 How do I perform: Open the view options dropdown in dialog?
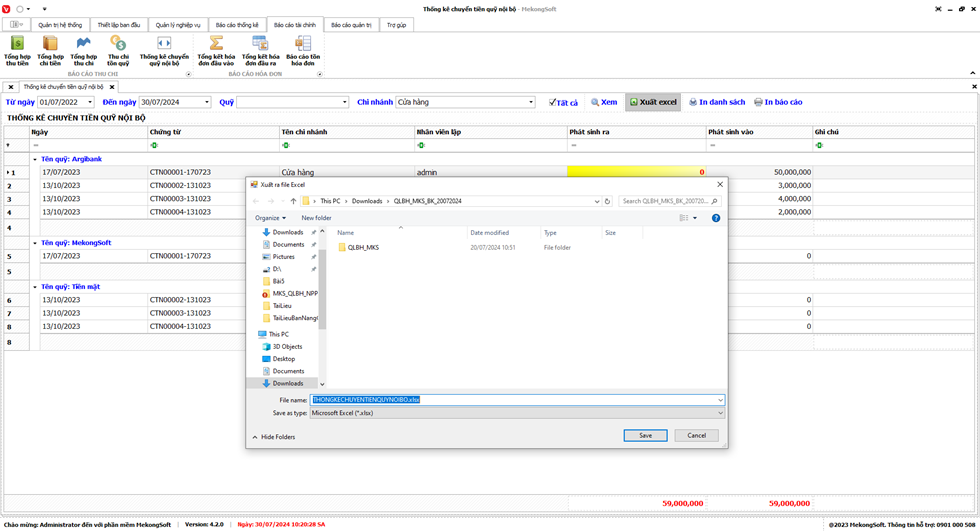coord(695,218)
